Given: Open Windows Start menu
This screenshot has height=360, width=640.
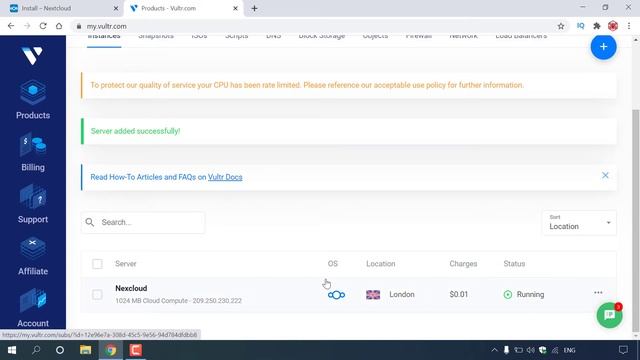Looking at the screenshot, I should (x=12, y=350).
